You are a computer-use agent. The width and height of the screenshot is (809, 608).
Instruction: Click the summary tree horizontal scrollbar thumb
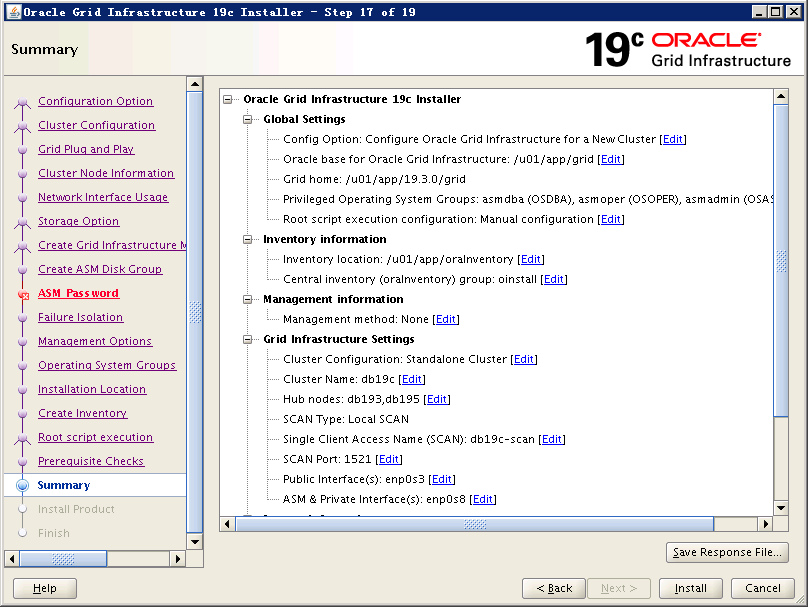(475, 524)
